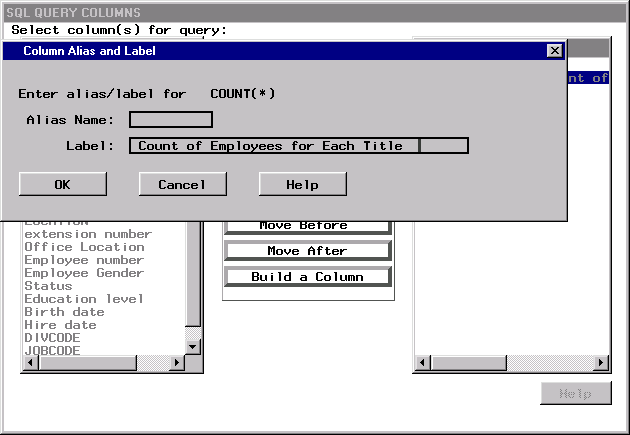
Task: Select the 'Education level' column
Action: [x=84, y=299]
